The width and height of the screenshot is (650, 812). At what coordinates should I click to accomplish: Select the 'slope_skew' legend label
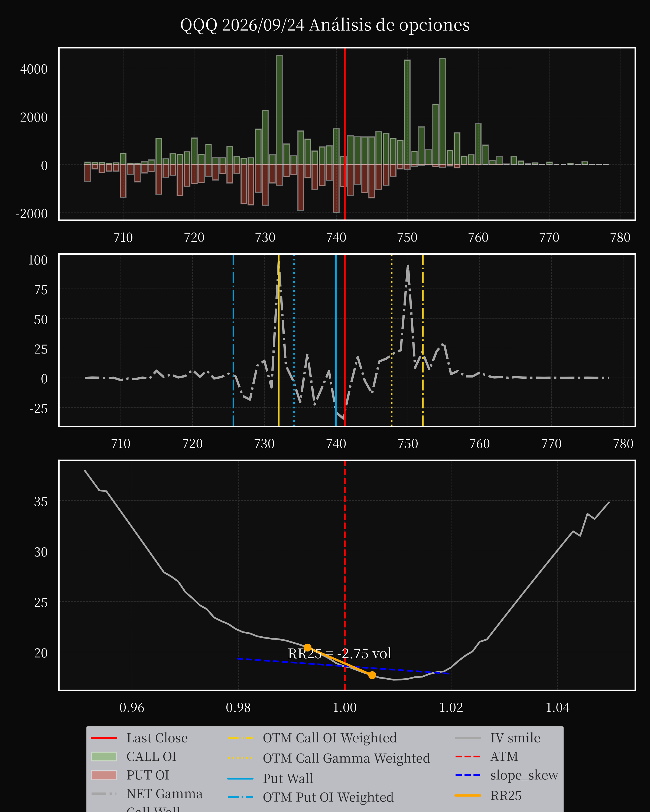[x=524, y=775]
